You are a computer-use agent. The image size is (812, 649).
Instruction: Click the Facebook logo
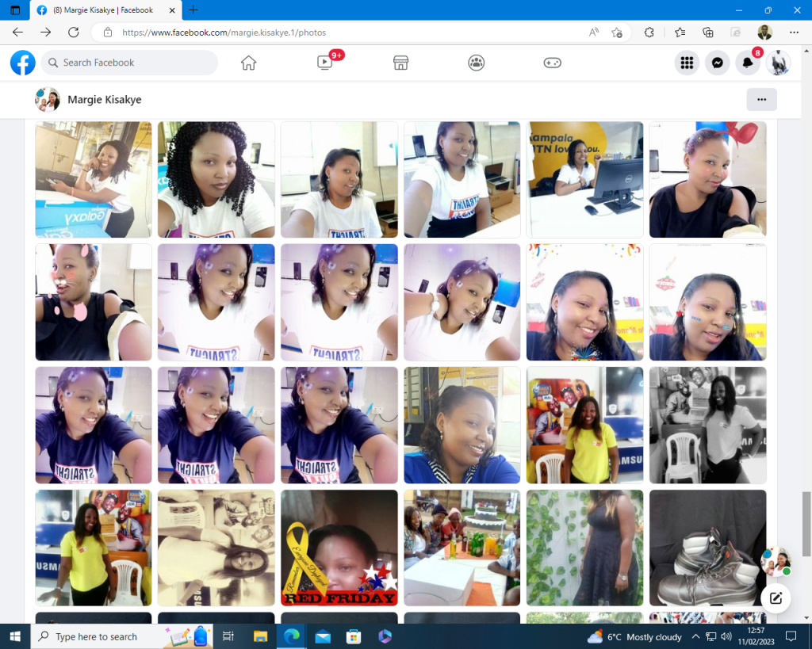click(23, 63)
